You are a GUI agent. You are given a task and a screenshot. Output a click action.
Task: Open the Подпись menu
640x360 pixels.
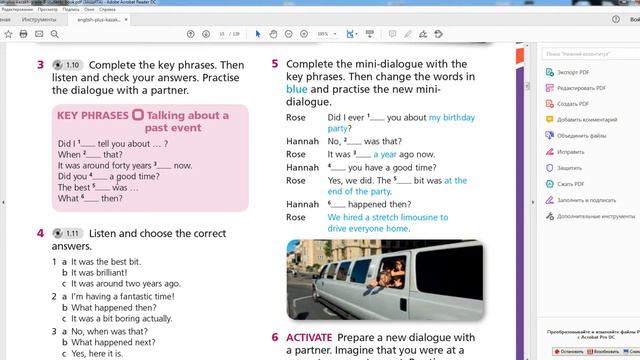[71, 9]
